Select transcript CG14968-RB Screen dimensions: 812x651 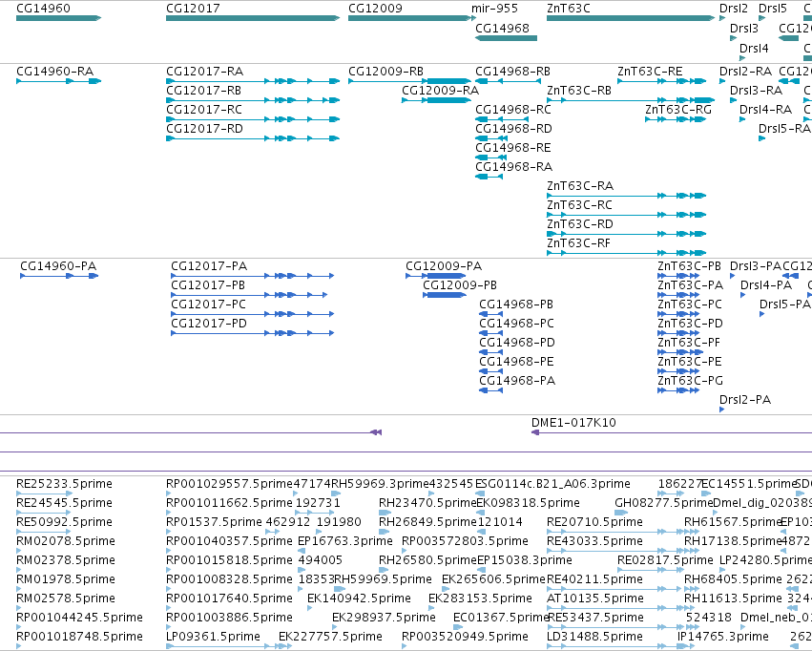point(512,72)
